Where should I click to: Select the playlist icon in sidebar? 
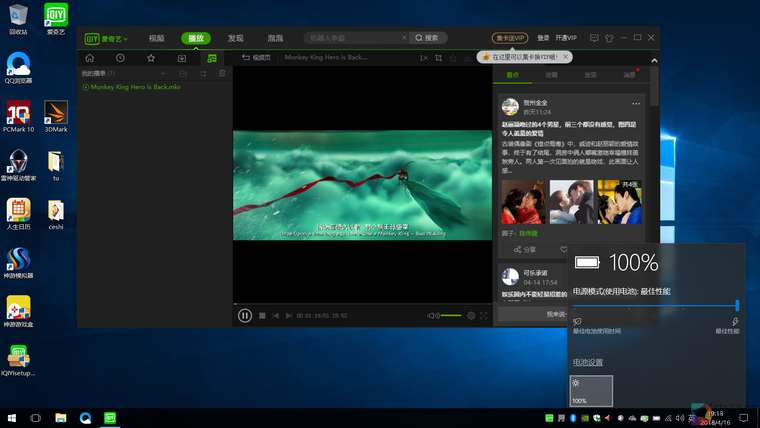point(212,58)
